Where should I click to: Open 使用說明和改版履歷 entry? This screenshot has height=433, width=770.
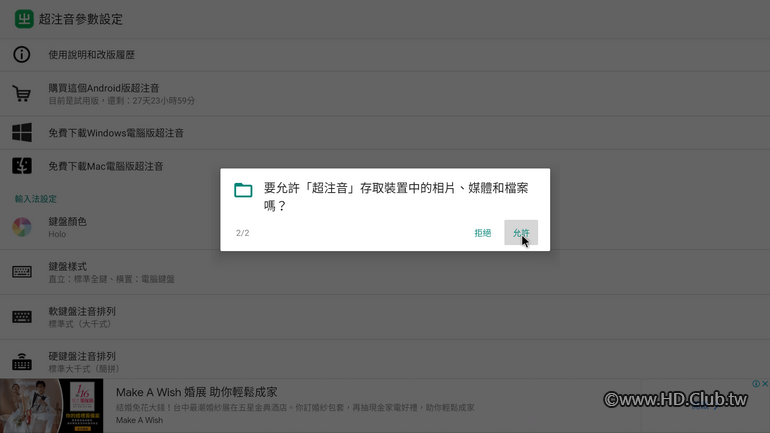(x=385, y=55)
